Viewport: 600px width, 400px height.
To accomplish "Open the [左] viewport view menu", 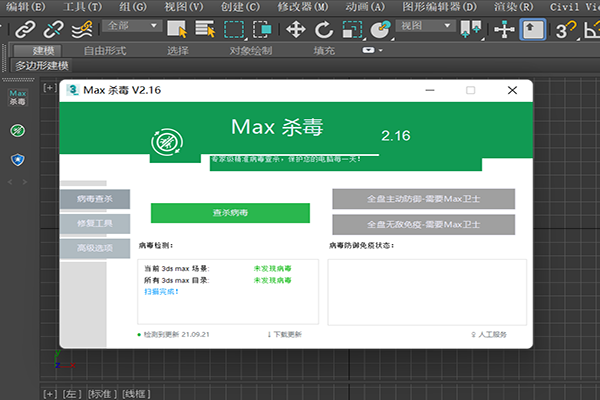I will 72,394.
